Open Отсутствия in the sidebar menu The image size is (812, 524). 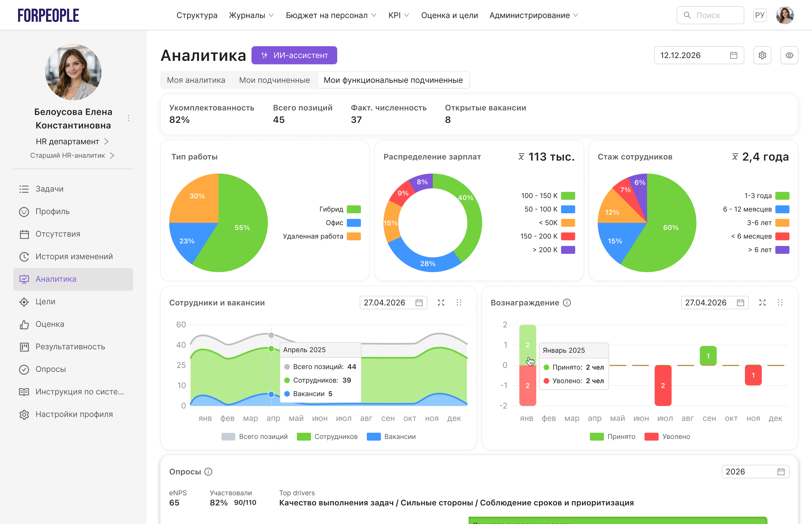coord(58,234)
